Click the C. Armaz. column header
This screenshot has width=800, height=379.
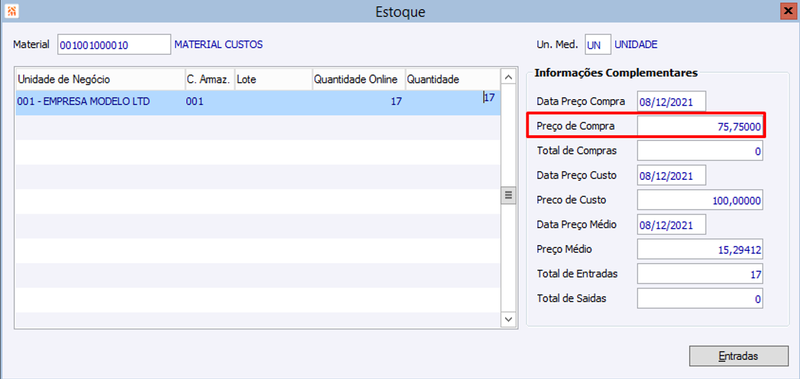coord(210,79)
